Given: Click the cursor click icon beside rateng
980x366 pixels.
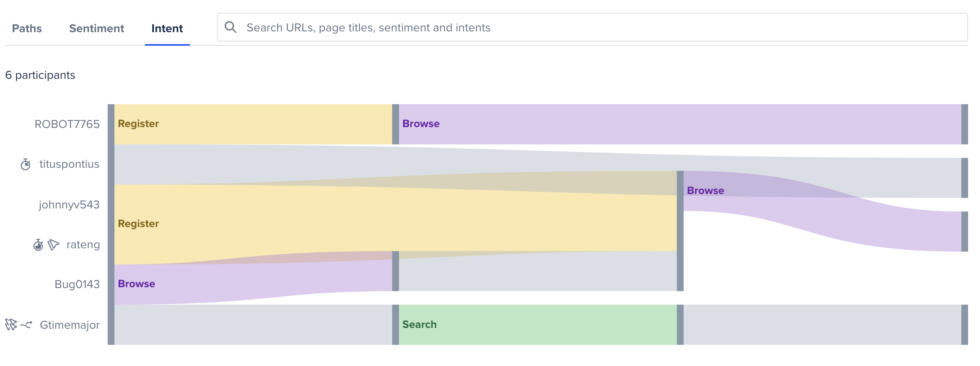Looking at the screenshot, I should 53,245.
